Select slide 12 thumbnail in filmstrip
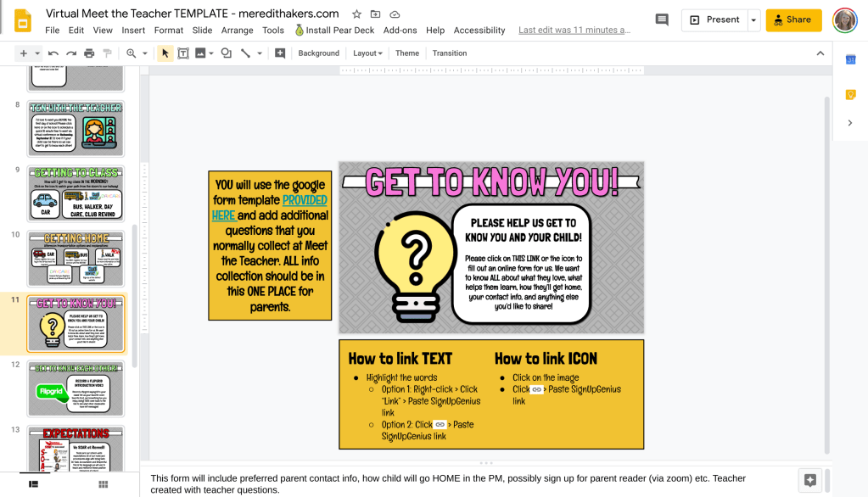The height and width of the screenshot is (497, 868). (x=76, y=388)
